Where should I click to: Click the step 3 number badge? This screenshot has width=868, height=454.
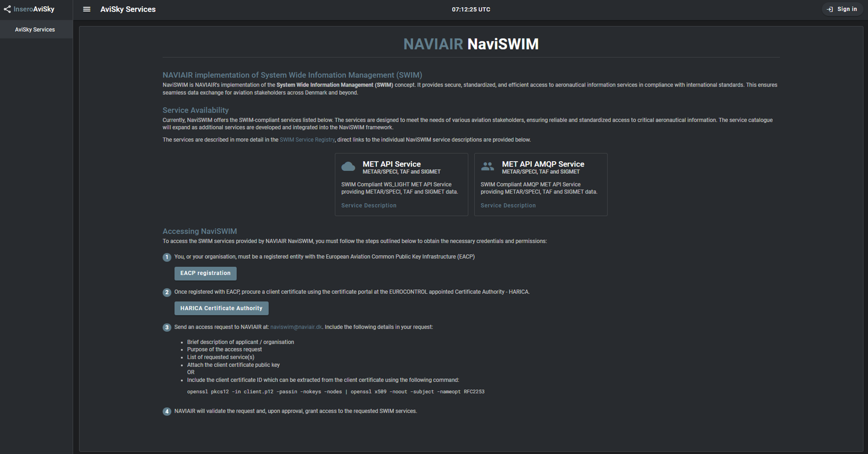[x=167, y=327]
